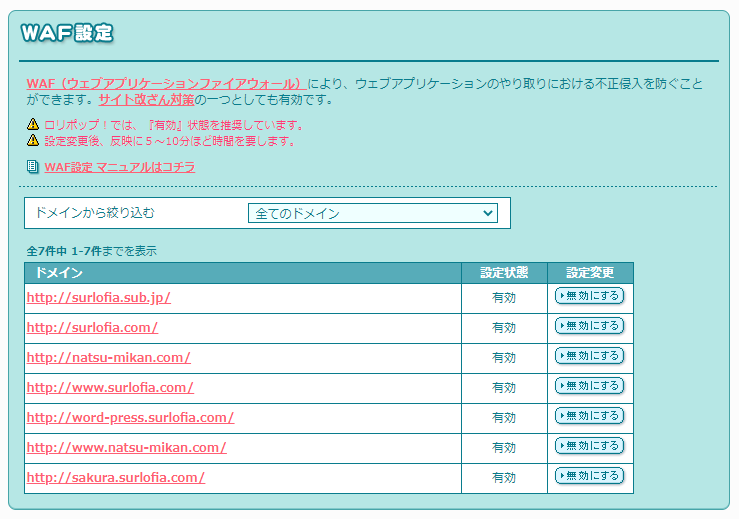
Task: Click the WAF (ウェブアプリケーションファイアウォール) link
Action: coord(166,83)
